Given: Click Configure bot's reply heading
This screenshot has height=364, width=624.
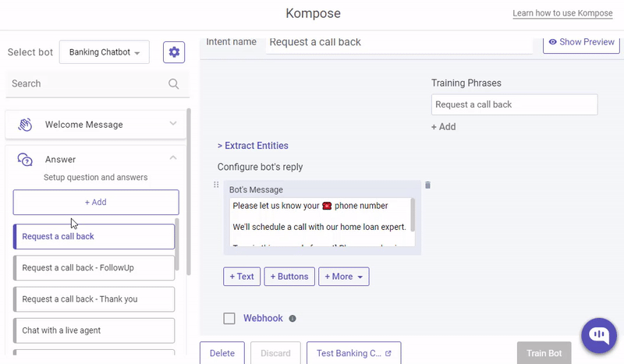Looking at the screenshot, I should point(260,167).
